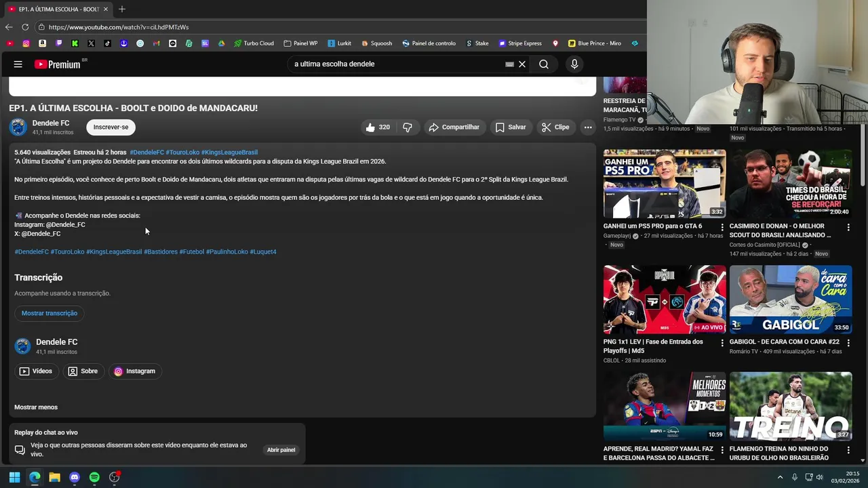Screen dimensions: 868x488
Task: Go to YouTube Premium home logo
Action: tap(58, 64)
